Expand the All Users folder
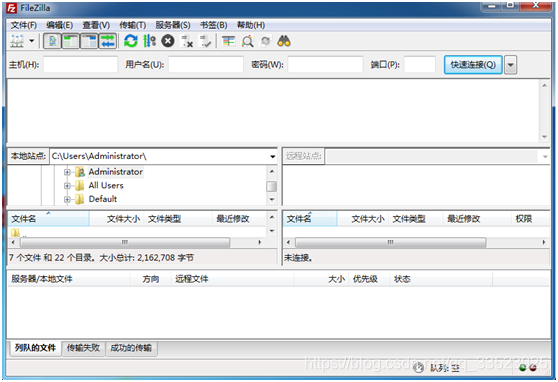The height and width of the screenshot is (382, 558). click(67, 186)
